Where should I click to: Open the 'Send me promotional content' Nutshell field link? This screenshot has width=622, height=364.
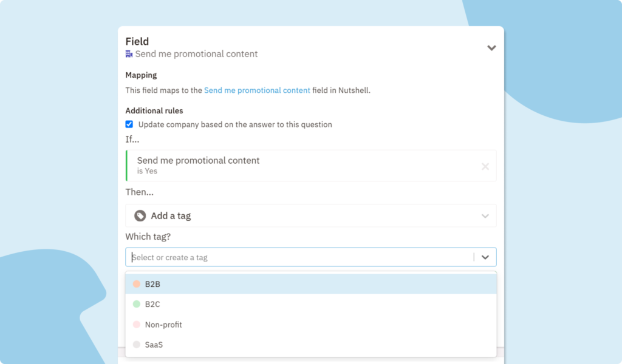point(257,90)
